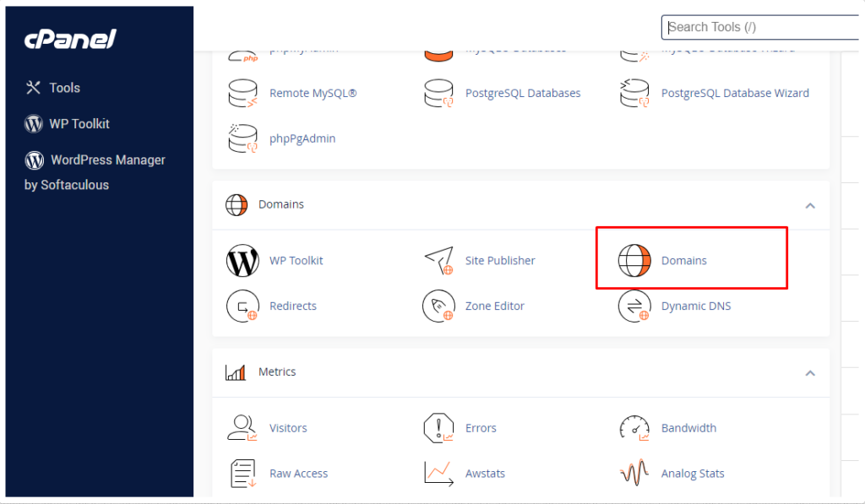Open PostgreSQL Databases icon

click(x=438, y=93)
